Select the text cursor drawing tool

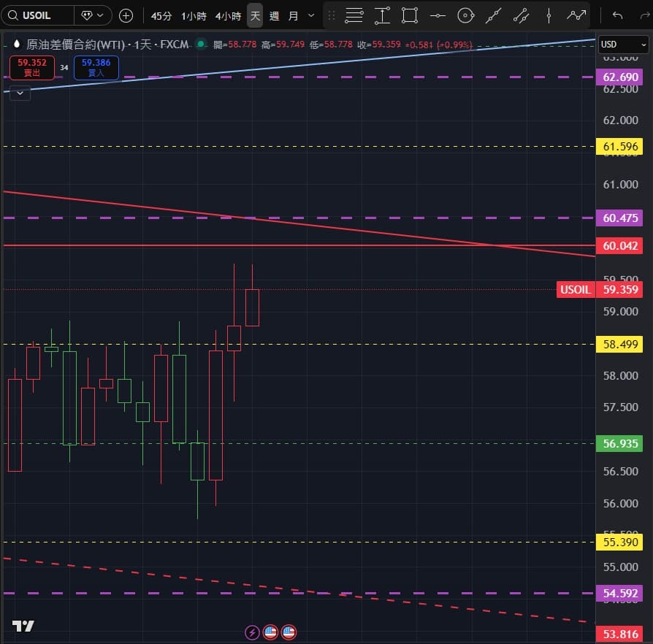(x=382, y=15)
